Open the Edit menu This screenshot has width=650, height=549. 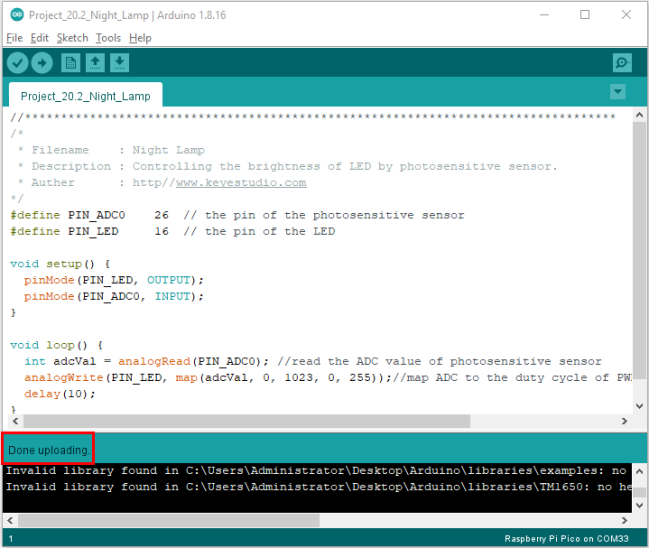39,38
